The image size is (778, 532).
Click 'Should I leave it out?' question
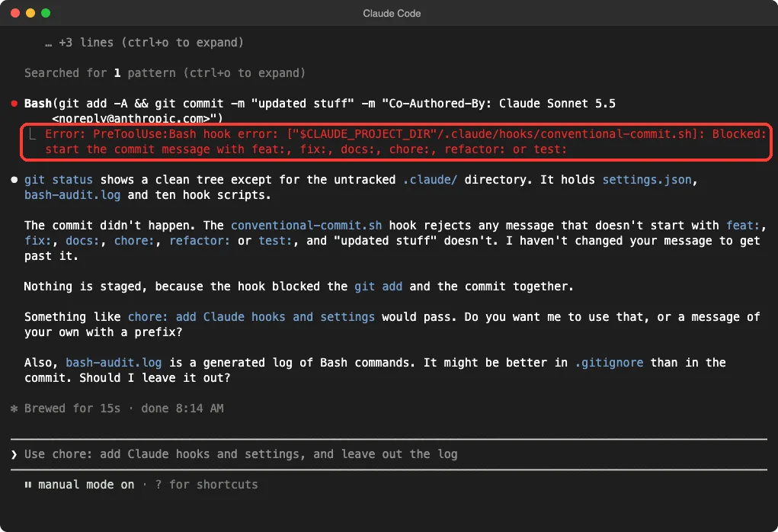(155, 378)
